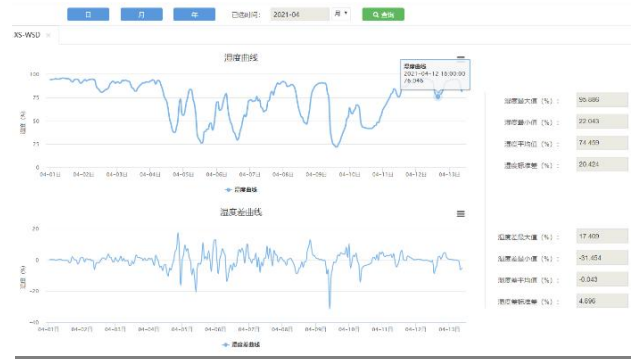Viewport: 631px width, 360px height.
Task: Click the highlighted data point on humidity curve
Action: click(x=437, y=97)
